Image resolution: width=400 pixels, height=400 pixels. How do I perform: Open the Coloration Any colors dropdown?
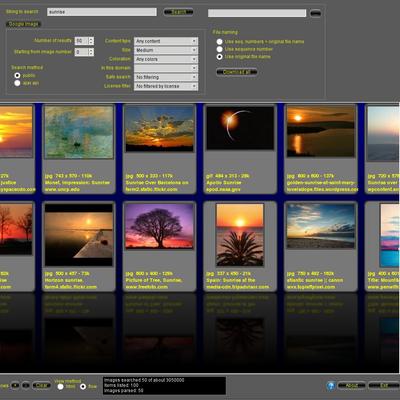166,59
